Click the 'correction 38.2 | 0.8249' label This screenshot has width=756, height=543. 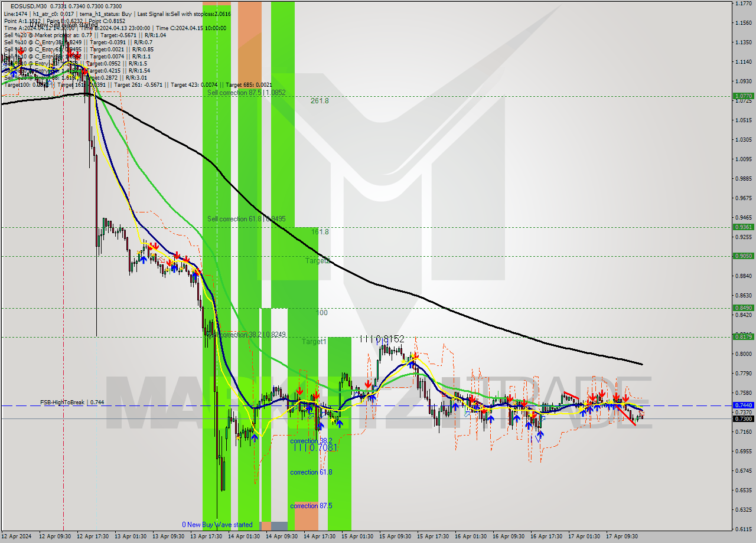(253, 335)
